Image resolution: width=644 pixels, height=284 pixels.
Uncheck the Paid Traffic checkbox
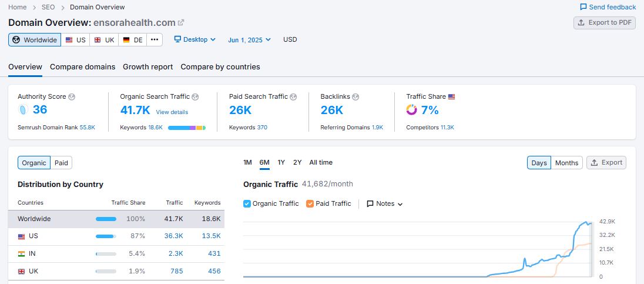pos(310,203)
